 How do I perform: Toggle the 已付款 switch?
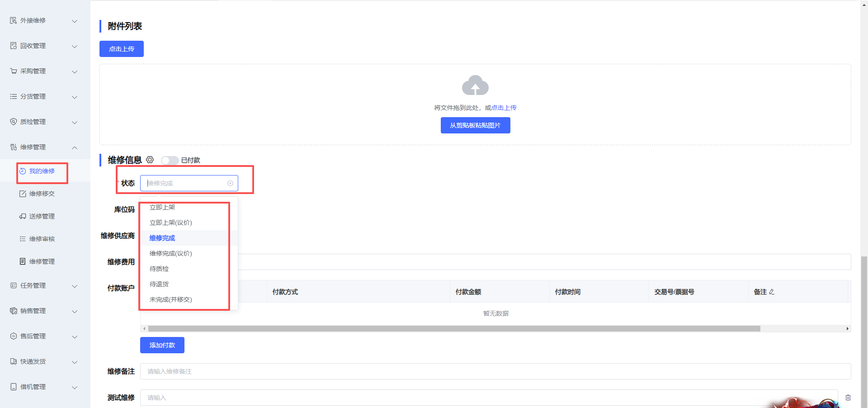click(x=170, y=161)
